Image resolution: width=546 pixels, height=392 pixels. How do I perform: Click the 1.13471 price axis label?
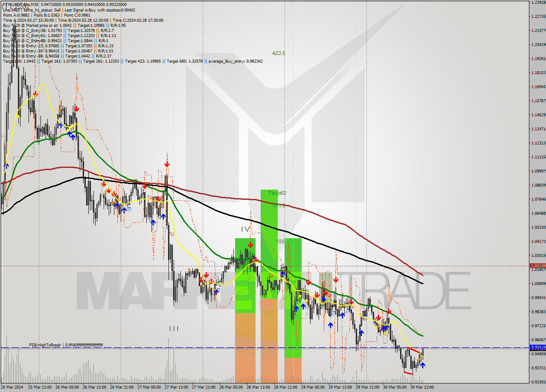point(538,129)
